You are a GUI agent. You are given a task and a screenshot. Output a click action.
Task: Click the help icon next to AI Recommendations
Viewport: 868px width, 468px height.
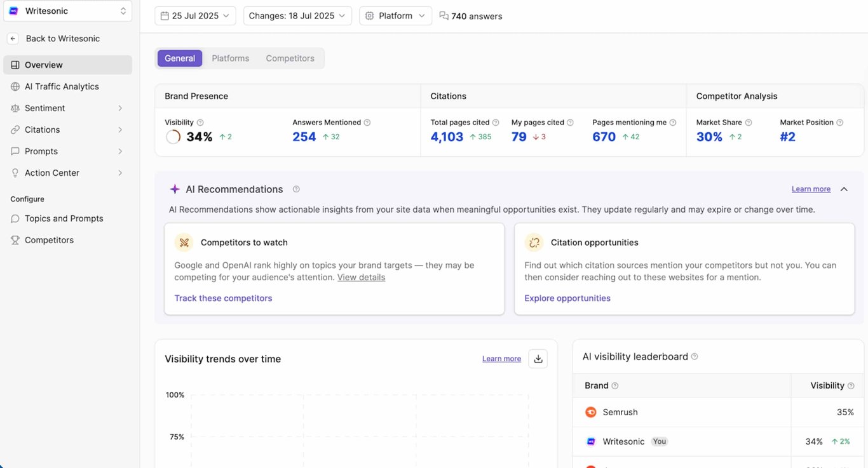pyautogui.click(x=296, y=189)
